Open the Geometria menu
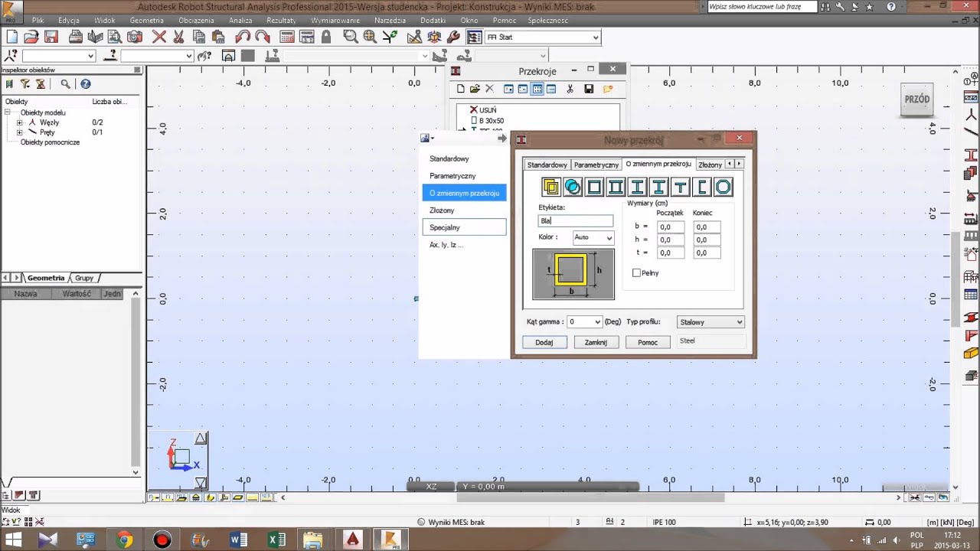 [x=146, y=20]
